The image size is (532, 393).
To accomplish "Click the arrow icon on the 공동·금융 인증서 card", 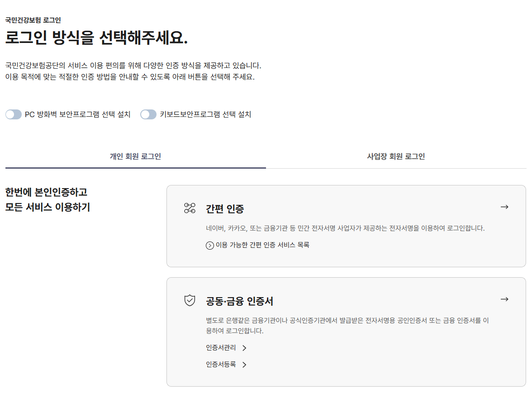I will tap(504, 299).
